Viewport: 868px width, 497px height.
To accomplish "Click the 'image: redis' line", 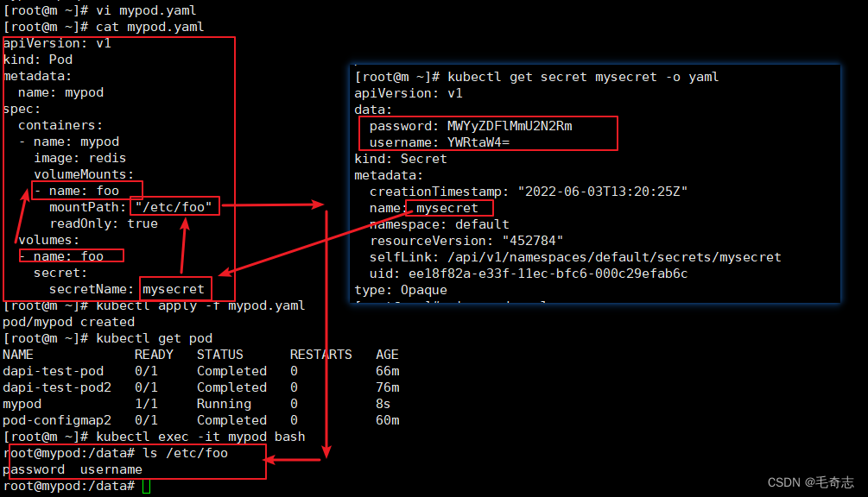I will [79, 158].
